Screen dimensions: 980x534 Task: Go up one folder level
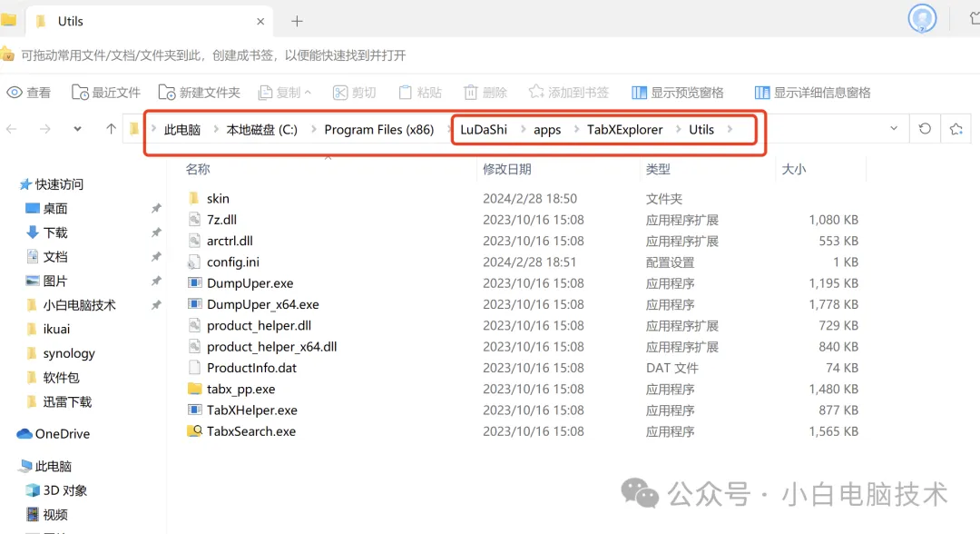click(111, 129)
